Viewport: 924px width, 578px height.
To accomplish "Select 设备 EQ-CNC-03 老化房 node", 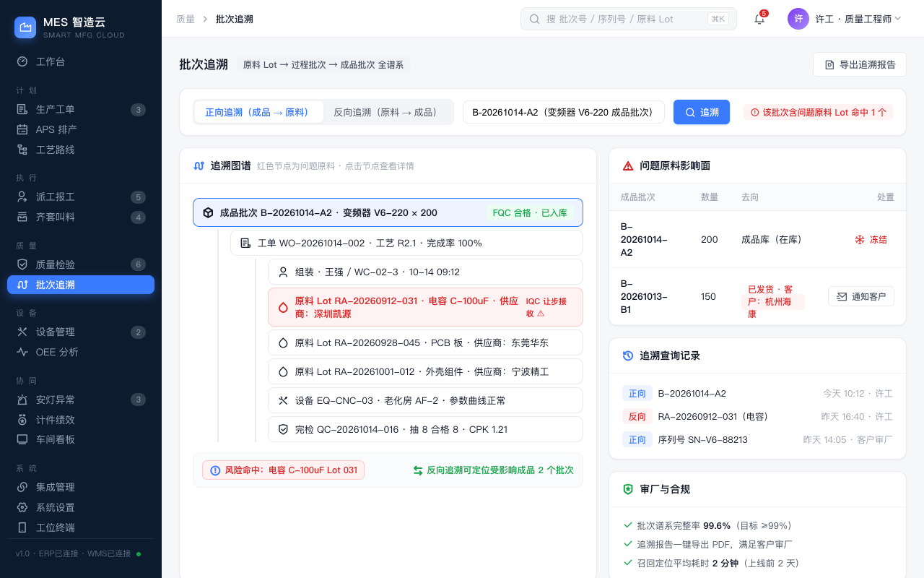I will click(425, 400).
